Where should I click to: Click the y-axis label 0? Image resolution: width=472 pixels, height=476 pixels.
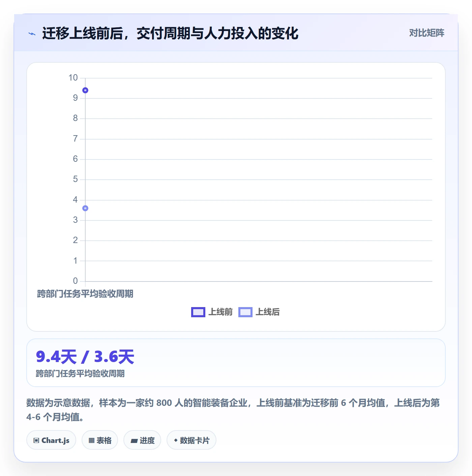pyautogui.click(x=76, y=281)
